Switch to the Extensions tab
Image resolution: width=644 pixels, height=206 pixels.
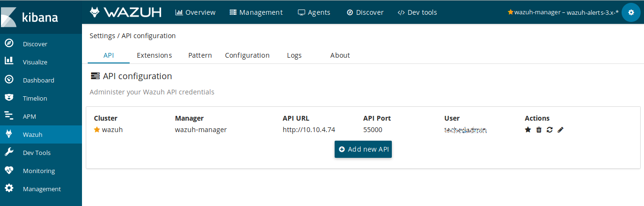[x=154, y=55]
